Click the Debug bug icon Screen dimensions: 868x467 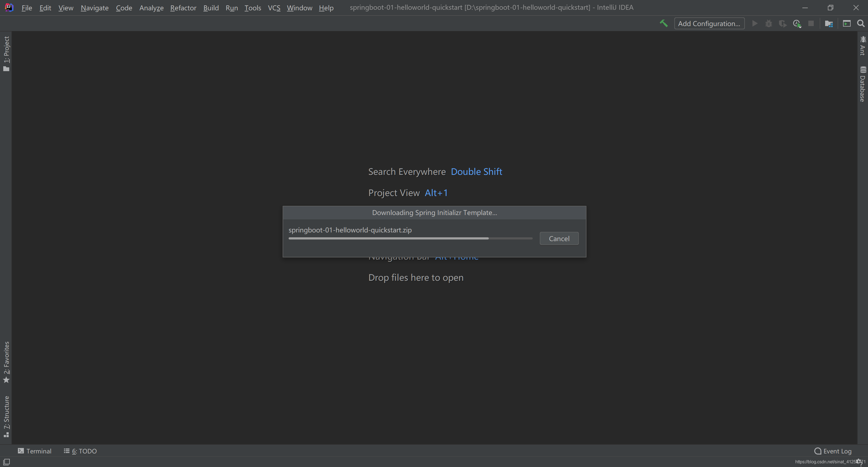tap(769, 24)
